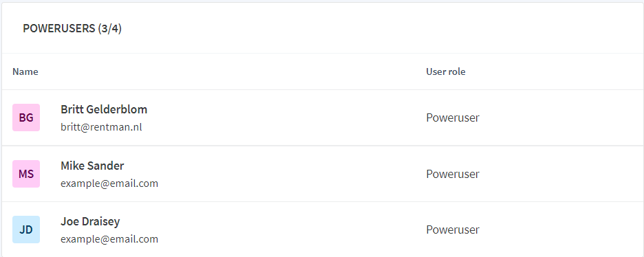Click the BG avatar icon
The image size is (644, 257).
[x=26, y=118]
